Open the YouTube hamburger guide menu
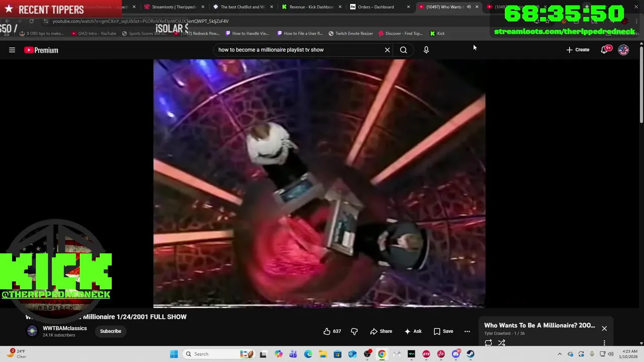This screenshot has height=362, width=644. [12, 50]
